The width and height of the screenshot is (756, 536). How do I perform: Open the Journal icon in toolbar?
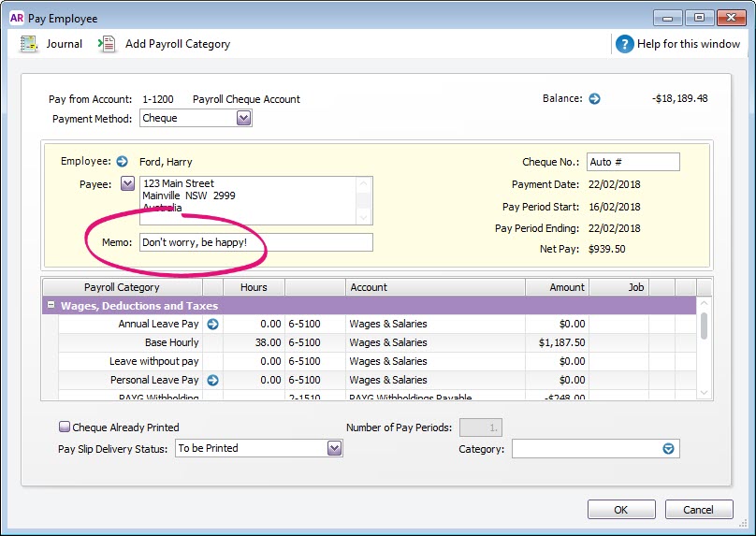coord(30,44)
